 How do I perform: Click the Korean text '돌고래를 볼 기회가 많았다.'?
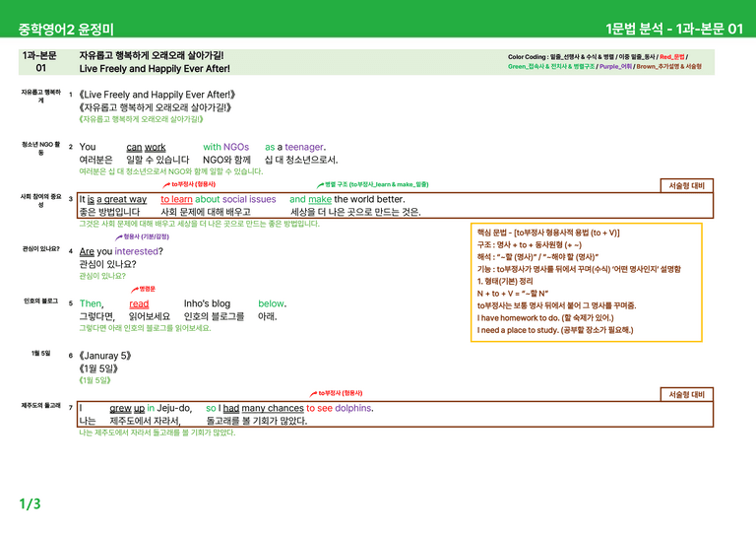tap(257, 421)
